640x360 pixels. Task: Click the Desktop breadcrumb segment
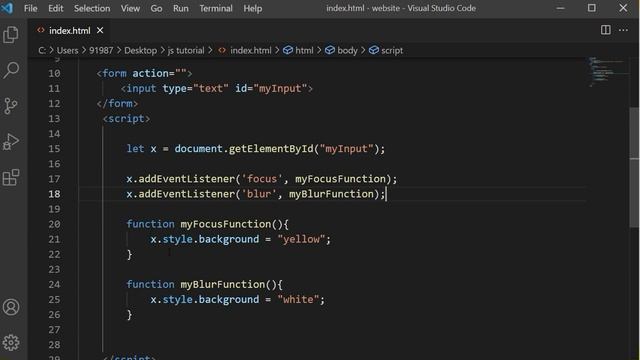tap(140, 50)
